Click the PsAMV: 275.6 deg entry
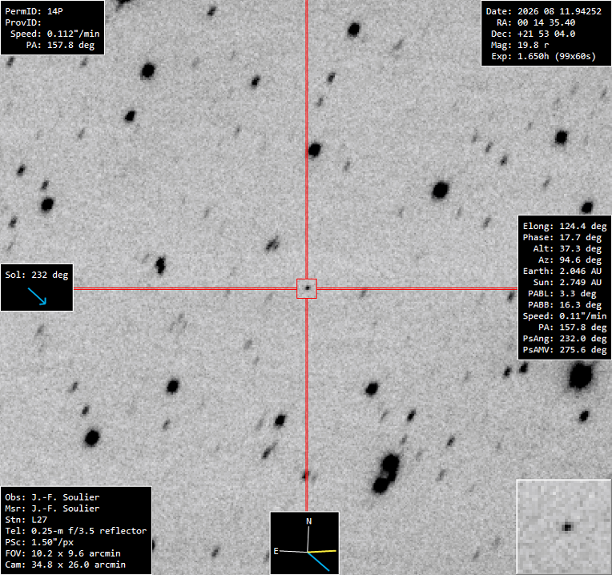Screen dimensions: 612x575 tap(565, 350)
